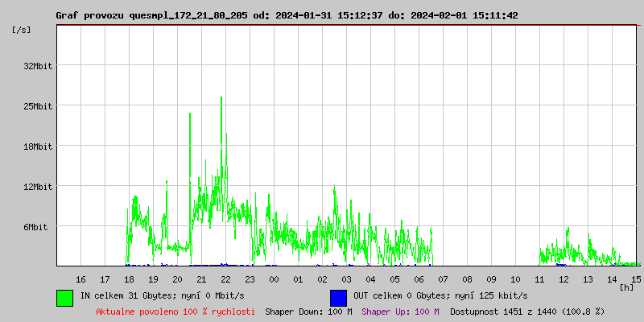Click the [/s] unit label at top left
Screen dimensions: 644x322
tap(22, 30)
